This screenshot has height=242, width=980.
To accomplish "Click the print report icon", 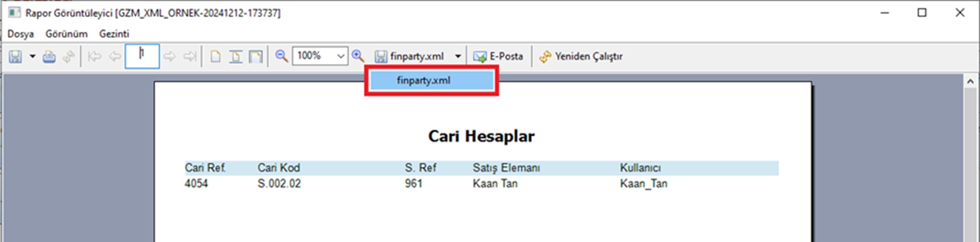I will pyautogui.click(x=49, y=57).
